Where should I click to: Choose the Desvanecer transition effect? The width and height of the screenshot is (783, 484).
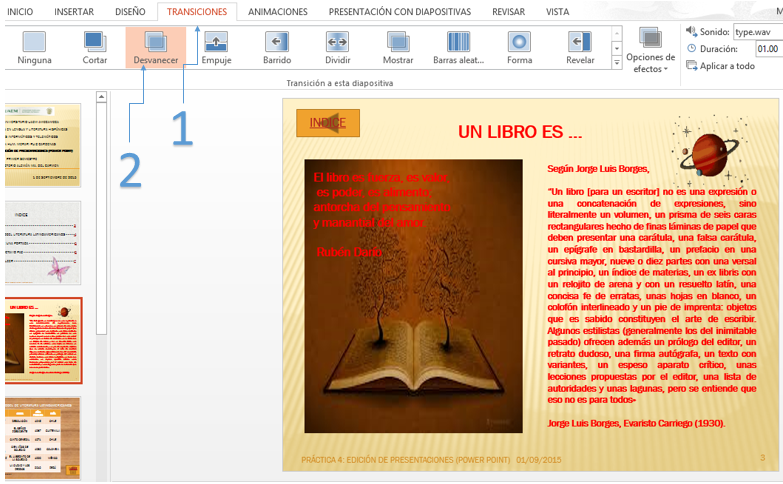[156, 47]
